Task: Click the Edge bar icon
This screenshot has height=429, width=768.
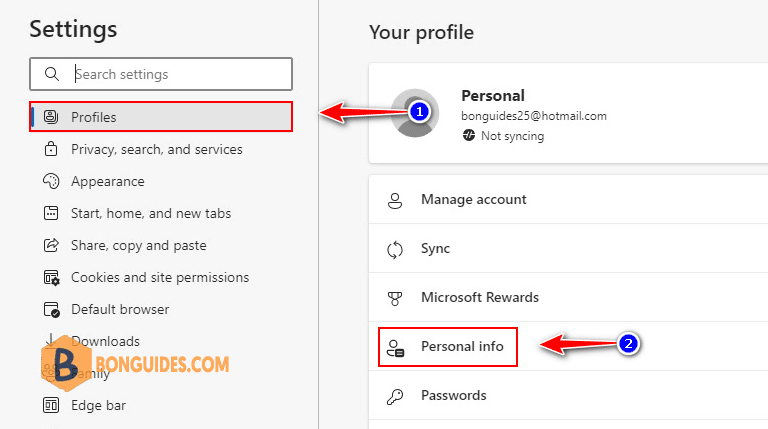Action: point(51,405)
